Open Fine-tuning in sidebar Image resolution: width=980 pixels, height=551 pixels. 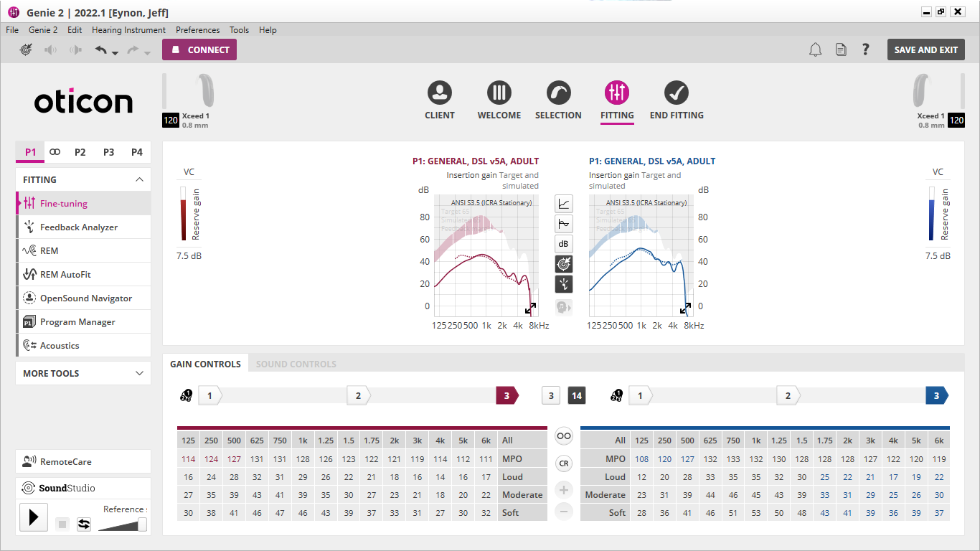coord(83,203)
